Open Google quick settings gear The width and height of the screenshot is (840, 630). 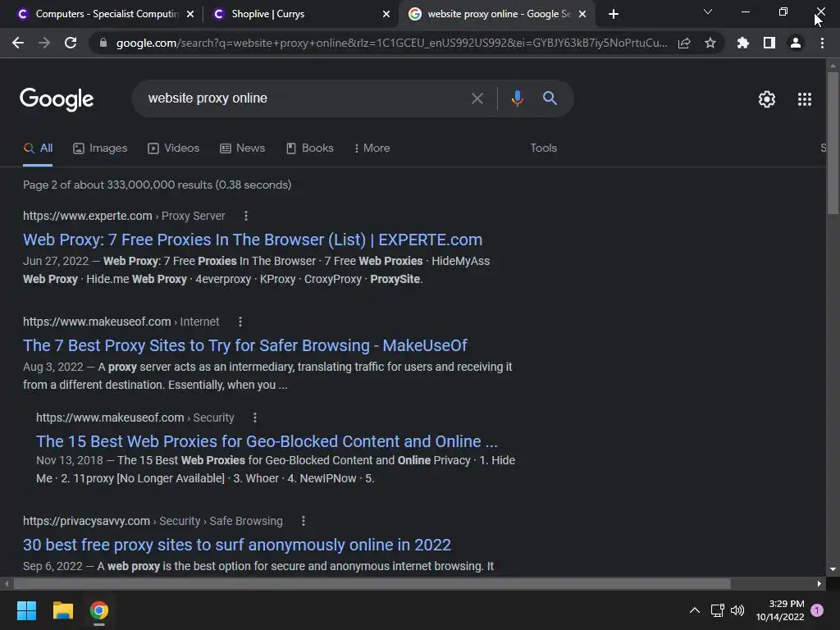(x=767, y=99)
